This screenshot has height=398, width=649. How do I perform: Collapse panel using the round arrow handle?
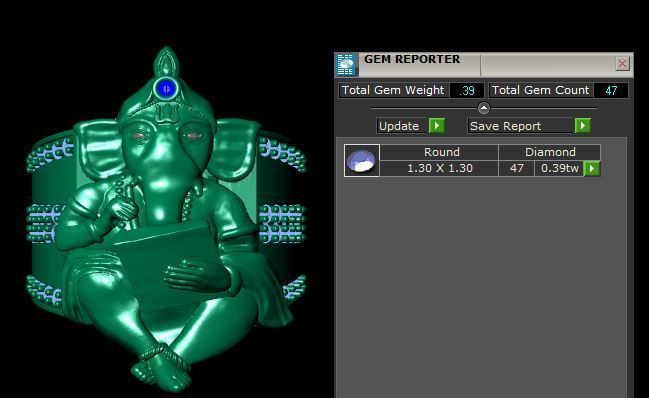(x=483, y=108)
